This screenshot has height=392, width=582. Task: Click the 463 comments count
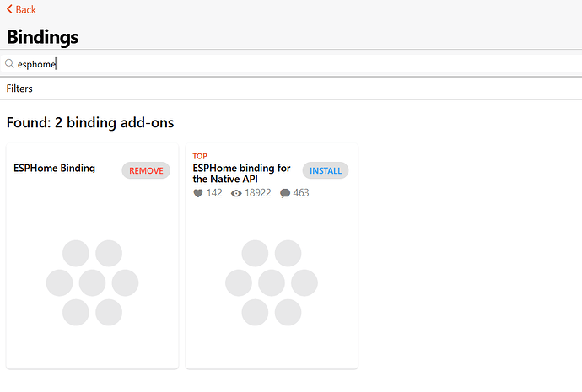point(301,193)
